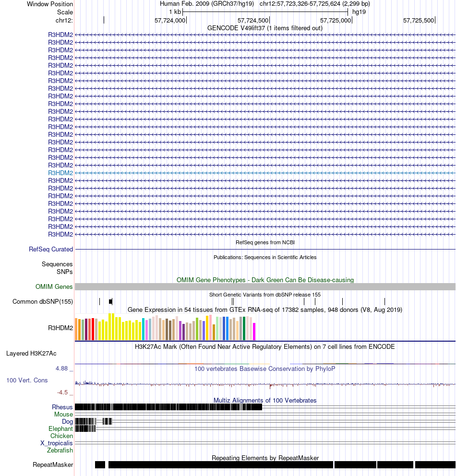Screen dimensions: 456x476
Task: Click the gray OMIM Genes bar
Action: point(265,286)
